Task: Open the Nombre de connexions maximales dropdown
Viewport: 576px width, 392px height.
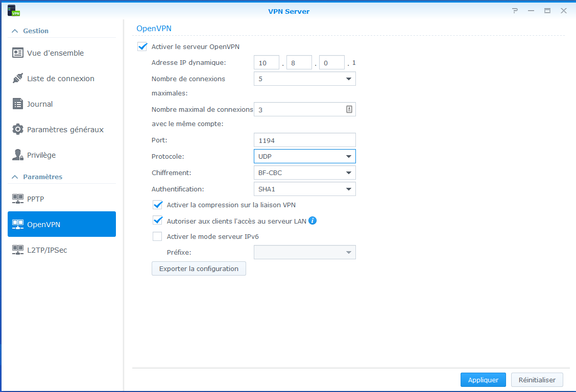Action: [x=304, y=79]
